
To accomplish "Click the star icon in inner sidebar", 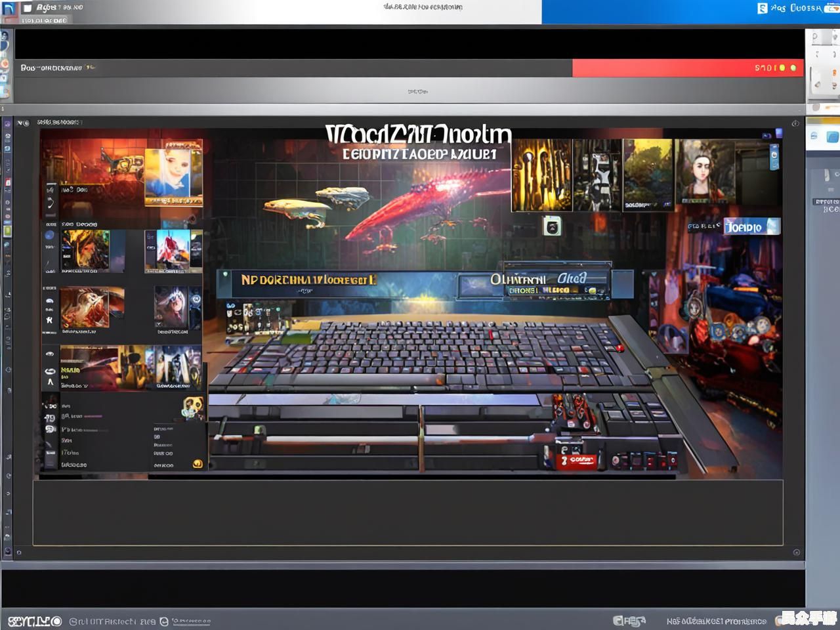I will pos(49,320).
